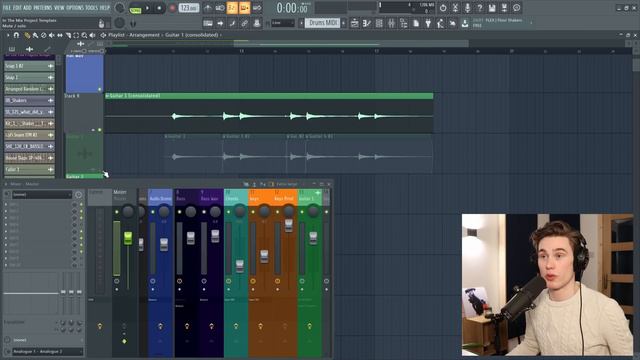Open the mixer effect preset dropdown

pos(42,195)
